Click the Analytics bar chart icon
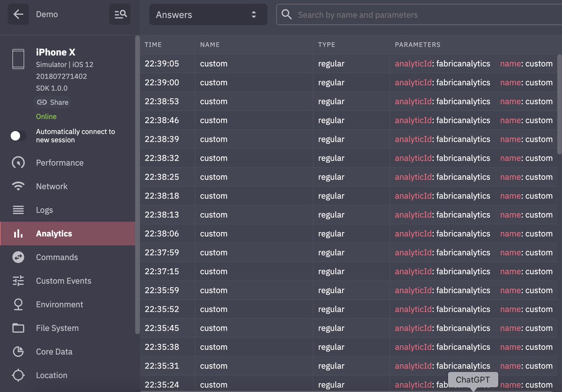Viewport: 562px width, 392px height. click(18, 233)
